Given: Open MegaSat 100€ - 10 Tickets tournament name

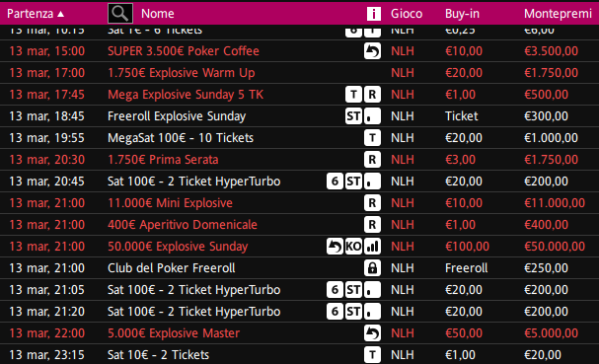Looking at the screenshot, I should [181, 138].
